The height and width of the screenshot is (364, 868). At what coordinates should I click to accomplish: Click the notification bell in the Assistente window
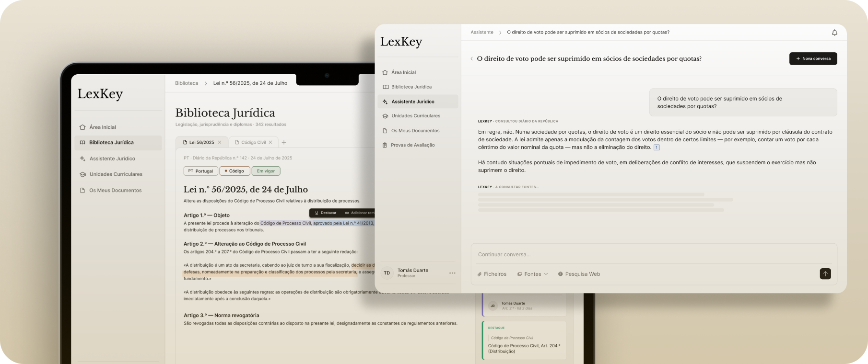pyautogui.click(x=834, y=33)
